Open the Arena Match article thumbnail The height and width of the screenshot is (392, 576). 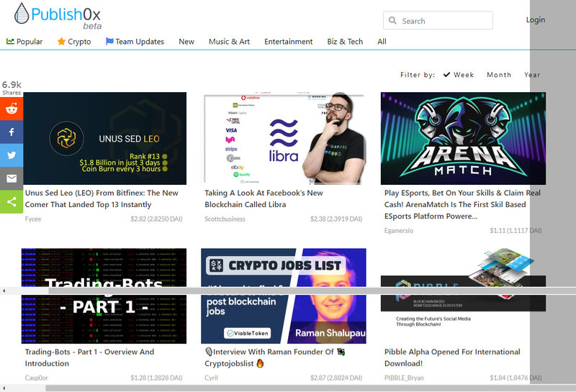pos(463,138)
